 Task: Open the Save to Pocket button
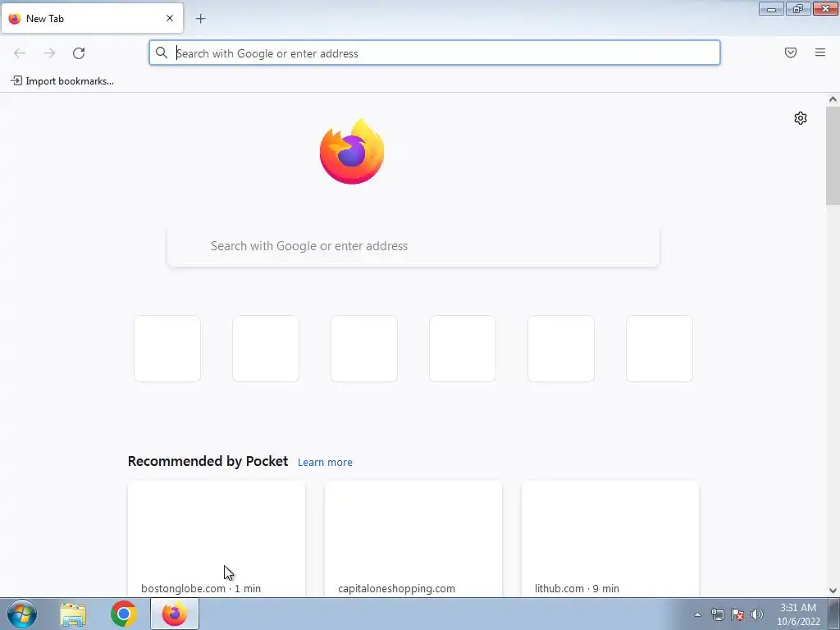pyautogui.click(x=791, y=52)
